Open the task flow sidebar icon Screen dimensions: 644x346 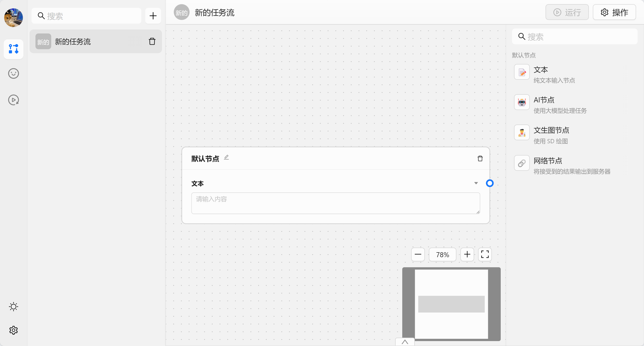coord(14,49)
